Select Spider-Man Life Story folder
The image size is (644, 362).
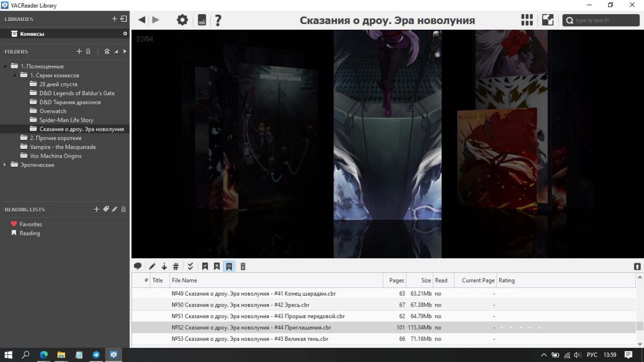point(66,120)
